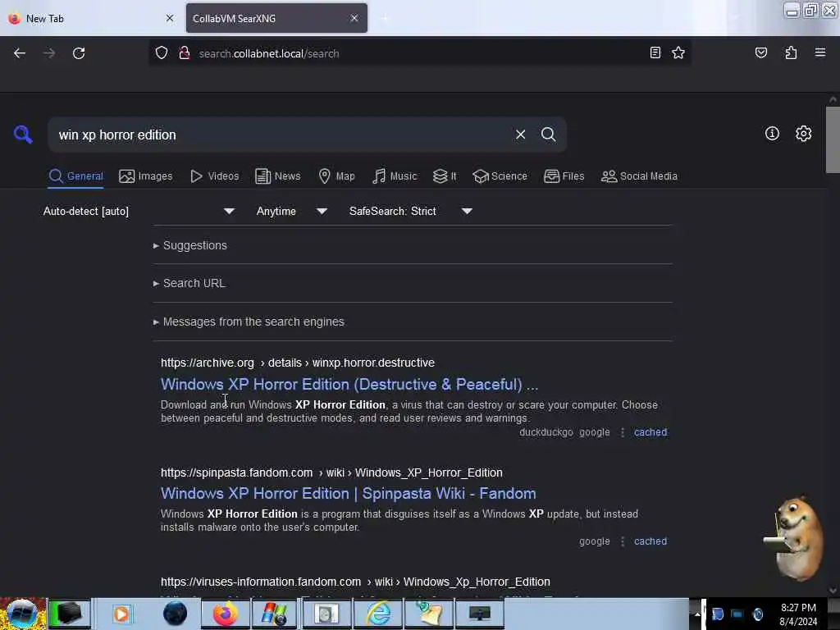Click the search query input field

point(281,135)
